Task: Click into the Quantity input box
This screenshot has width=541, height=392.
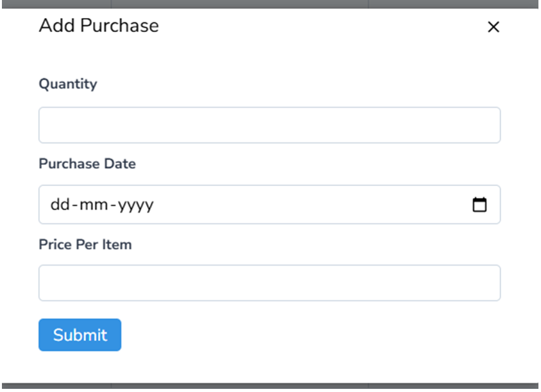Action: pos(270,125)
